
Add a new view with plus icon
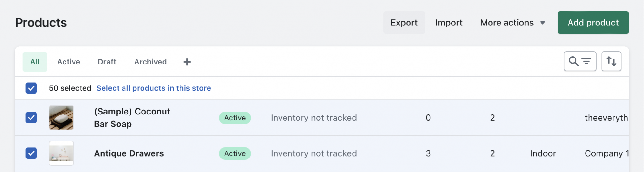(187, 62)
